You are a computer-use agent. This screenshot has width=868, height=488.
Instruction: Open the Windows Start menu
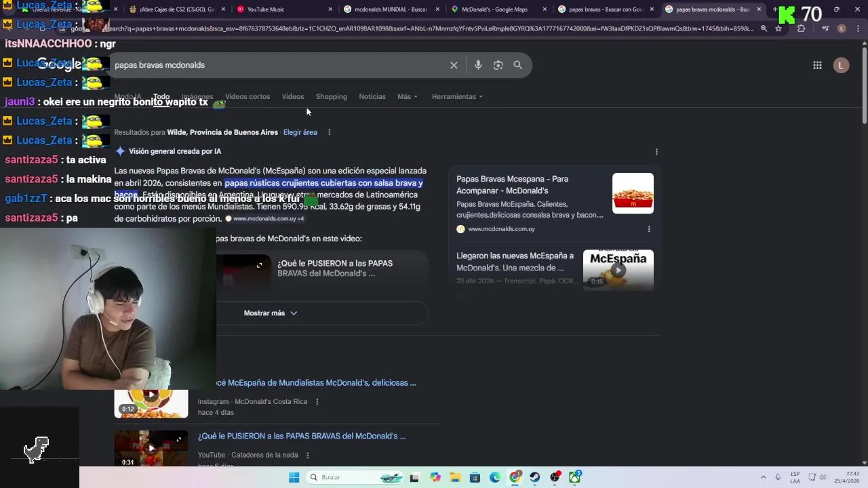point(294,477)
